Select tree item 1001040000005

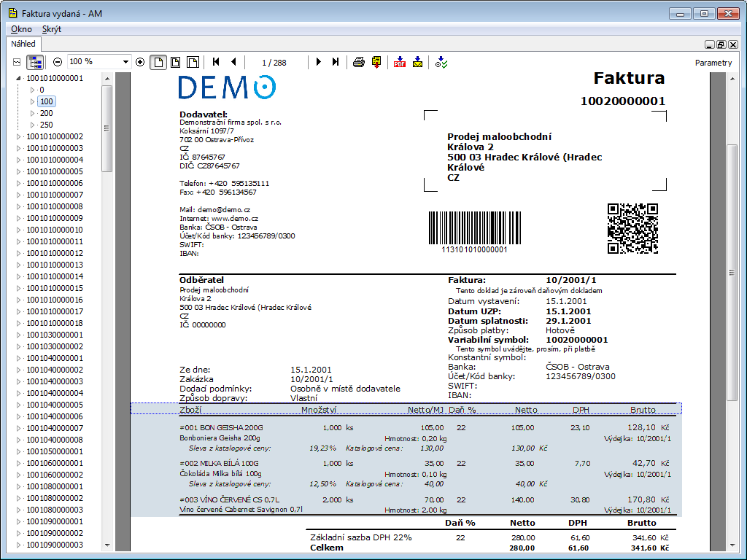[x=55, y=405]
